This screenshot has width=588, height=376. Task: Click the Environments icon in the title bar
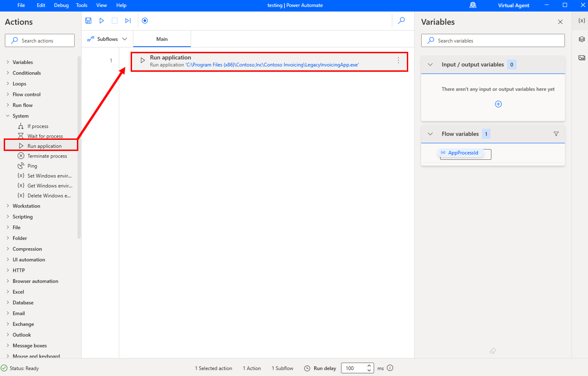click(x=473, y=5)
